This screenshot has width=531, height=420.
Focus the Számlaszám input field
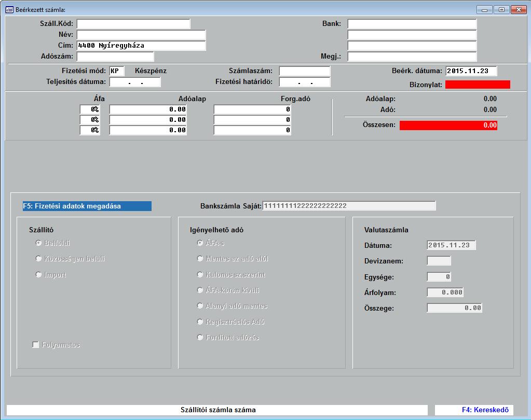coord(305,71)
